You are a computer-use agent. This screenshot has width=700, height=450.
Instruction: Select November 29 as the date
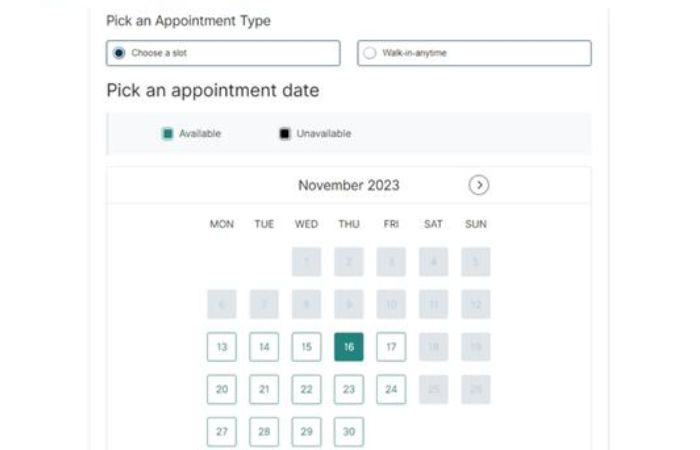pyautogui.click(x=306, y=431)
